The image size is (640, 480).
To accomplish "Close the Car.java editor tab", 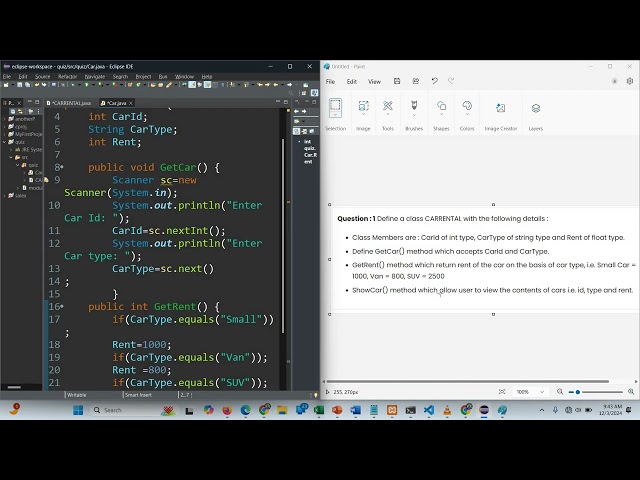I will 131,103.
